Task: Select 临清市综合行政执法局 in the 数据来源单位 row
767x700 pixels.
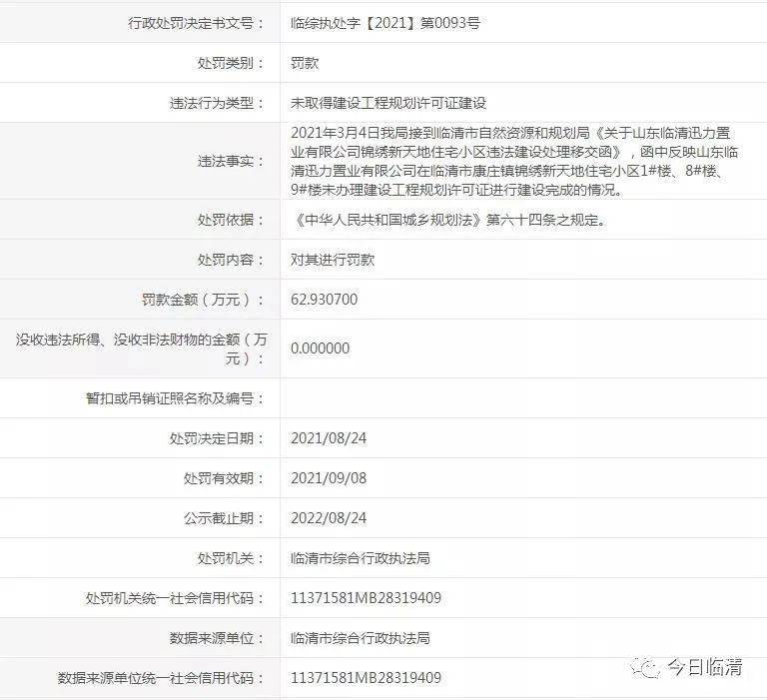Action: (361, 638)
